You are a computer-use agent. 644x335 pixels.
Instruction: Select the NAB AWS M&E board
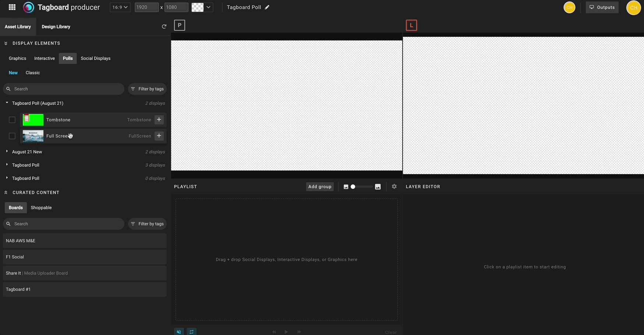[85, 241]
